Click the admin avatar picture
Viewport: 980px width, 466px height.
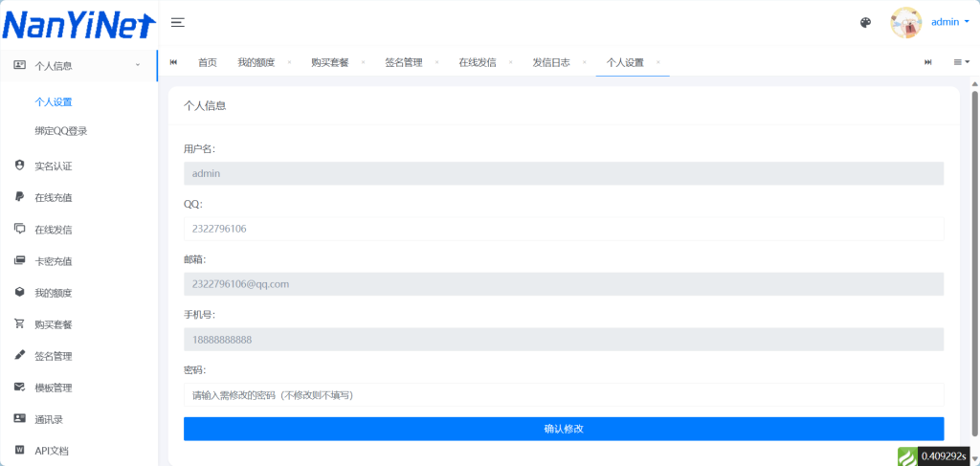coord(906,23)
